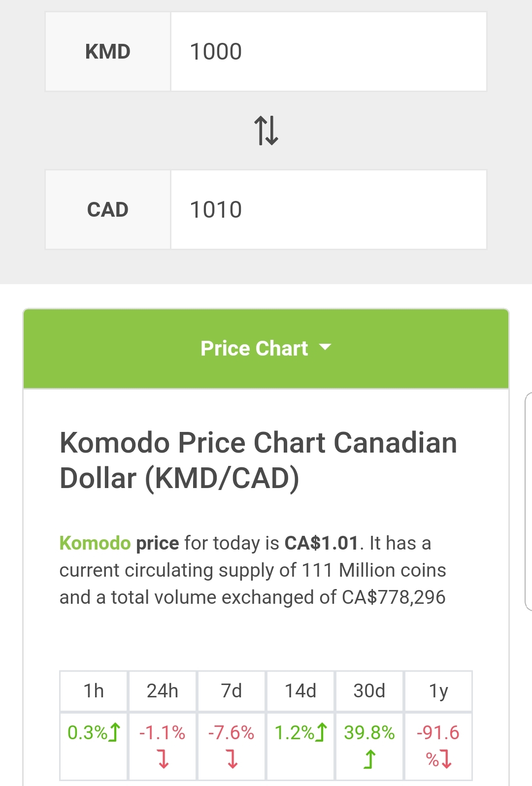Click the KMD amount input field
Image resolution: width=532 pixels, height=786 pixels.
coord(329,52)
